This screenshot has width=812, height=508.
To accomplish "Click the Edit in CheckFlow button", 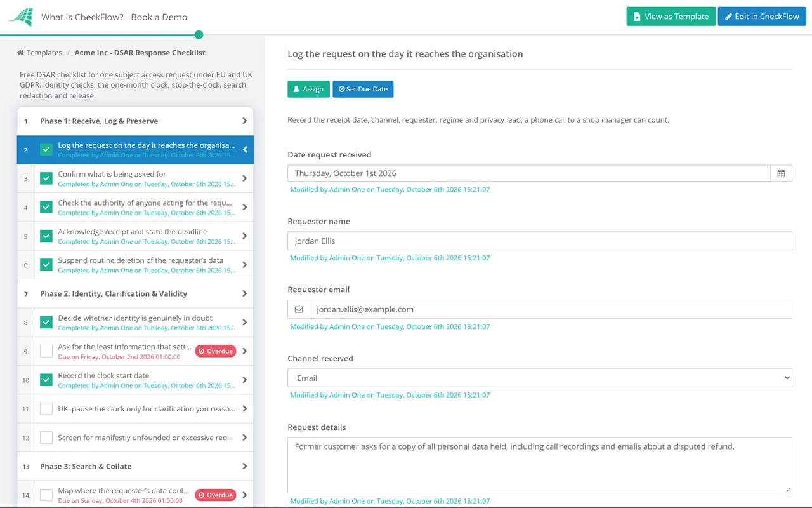I will click(762, 17).
